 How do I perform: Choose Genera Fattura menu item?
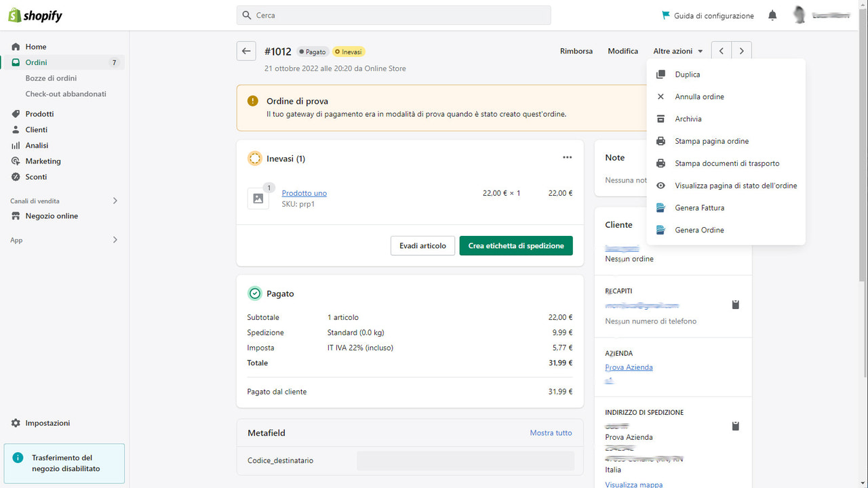click(x=726, y=208)
